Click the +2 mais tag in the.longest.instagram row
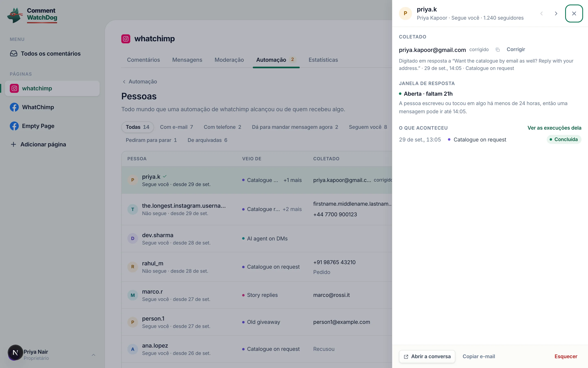Screen dimensions: 588x368 (292, 209)
